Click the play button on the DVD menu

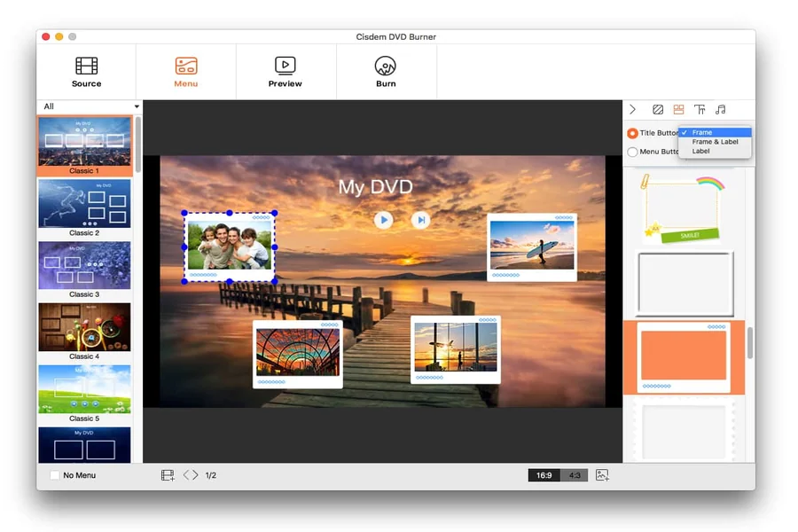pos(384,221)
